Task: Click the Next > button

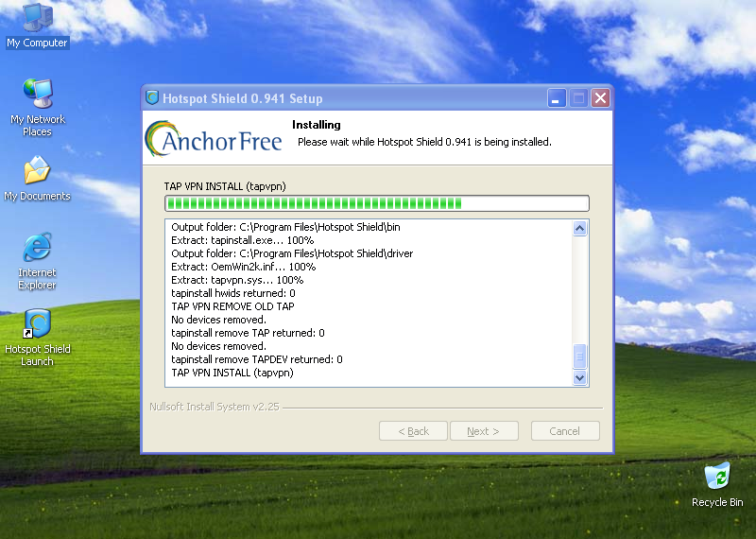Action: click(484, 431)
